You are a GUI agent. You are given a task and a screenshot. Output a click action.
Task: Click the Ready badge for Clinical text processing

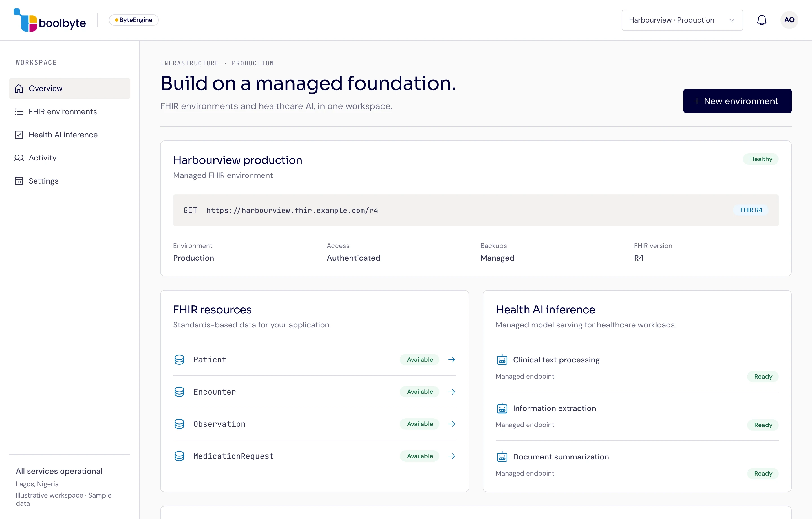pos(763,377)
